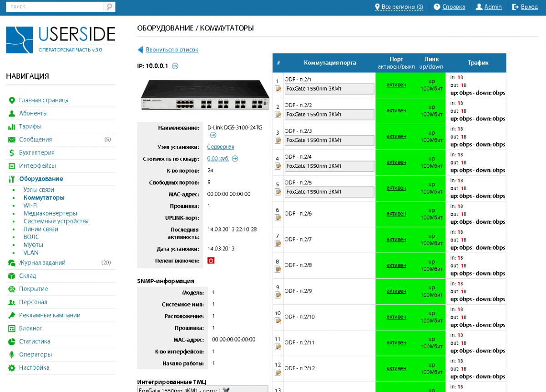This screenshot has width=546, height=392.
Task: Toggle port 8 активен status
Action: coord(396,266)
